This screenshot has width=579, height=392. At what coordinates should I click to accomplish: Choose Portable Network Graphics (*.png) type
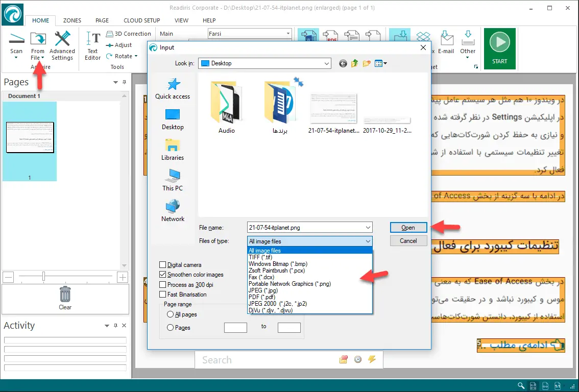click(x=310, y=284)
